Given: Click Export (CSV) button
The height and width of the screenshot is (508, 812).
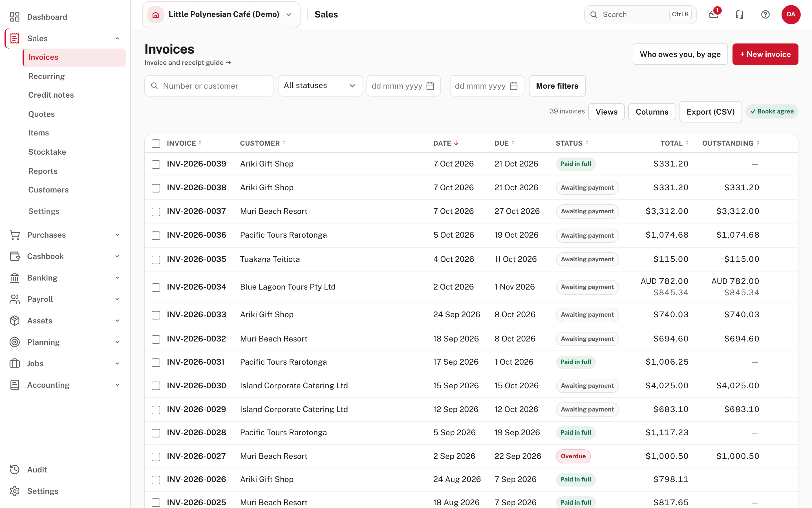Looking at the screenshot, I should [x=710, y=111].
